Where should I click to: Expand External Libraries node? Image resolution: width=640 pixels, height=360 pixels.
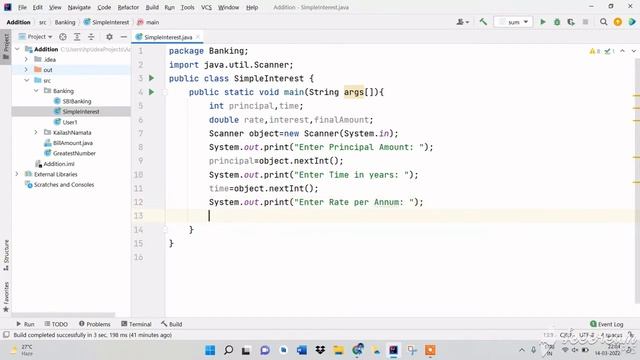17,174
